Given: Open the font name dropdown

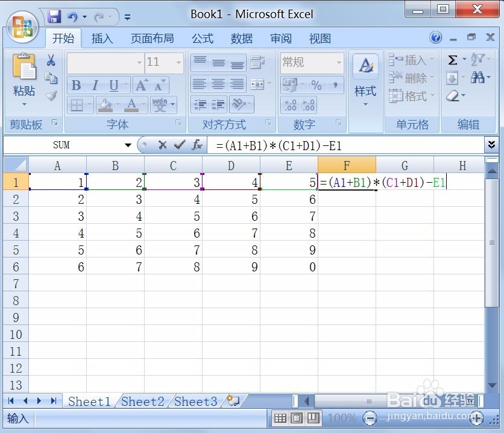Looking at the screenshot, I should [139, 62].
